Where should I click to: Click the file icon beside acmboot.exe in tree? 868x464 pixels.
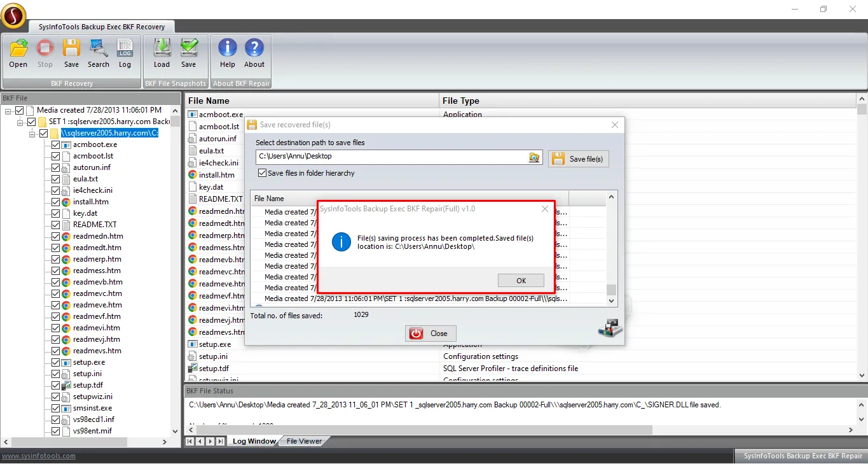pyautogui.click(x=65, y=144)
